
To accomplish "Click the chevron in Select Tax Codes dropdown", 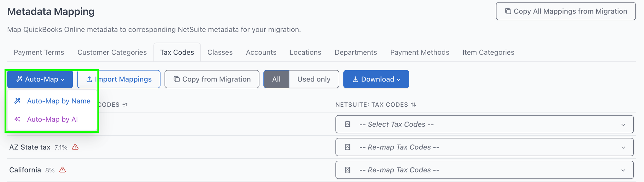I will pyautogui.click(x=623, y=125).
